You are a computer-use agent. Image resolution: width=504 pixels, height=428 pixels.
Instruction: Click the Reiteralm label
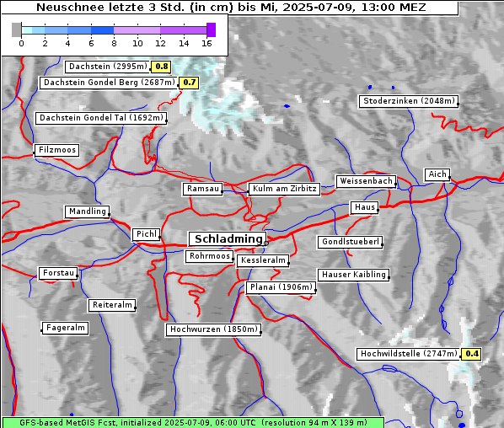[x=112, y=305]
